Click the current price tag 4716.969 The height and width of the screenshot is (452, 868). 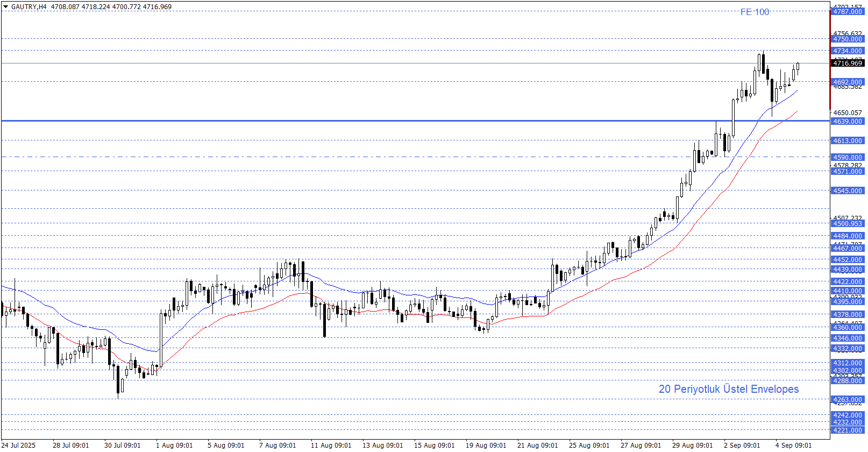pyautogui.click(x=848, y=63)
